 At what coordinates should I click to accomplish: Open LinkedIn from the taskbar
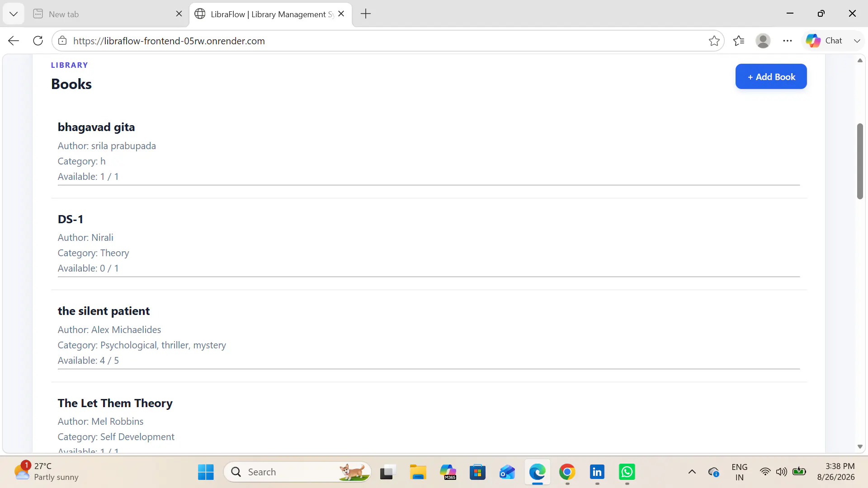pos(597,472)
